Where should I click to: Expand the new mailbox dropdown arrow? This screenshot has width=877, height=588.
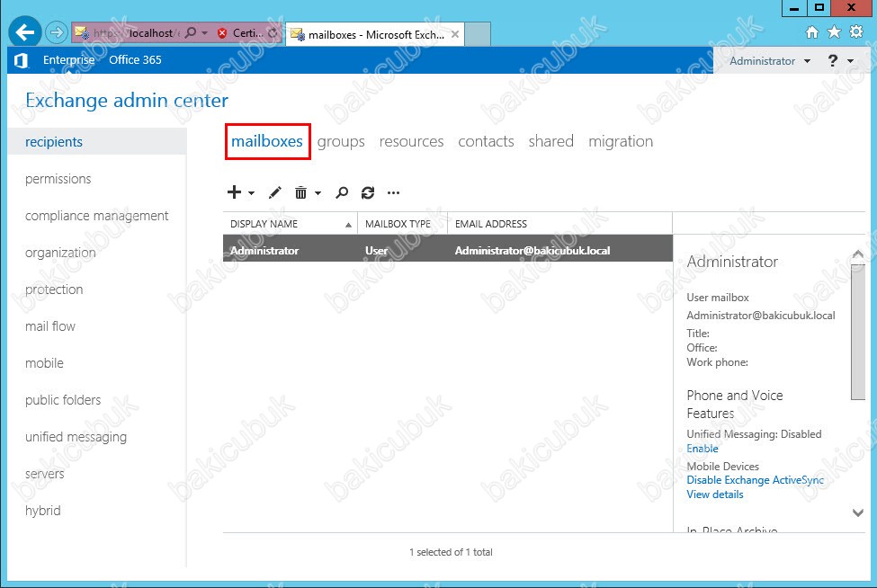click(x=251, y=193)
